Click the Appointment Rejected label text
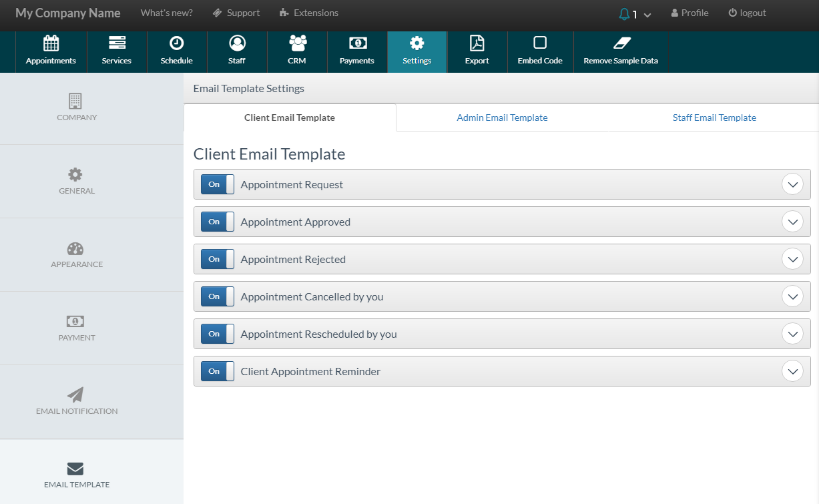The width and height of the screenshot is (819, 504). [293, 259]
